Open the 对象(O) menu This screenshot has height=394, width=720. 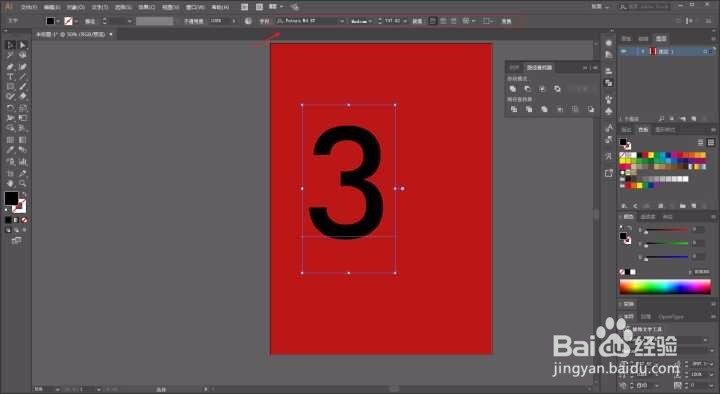point(75,7)
